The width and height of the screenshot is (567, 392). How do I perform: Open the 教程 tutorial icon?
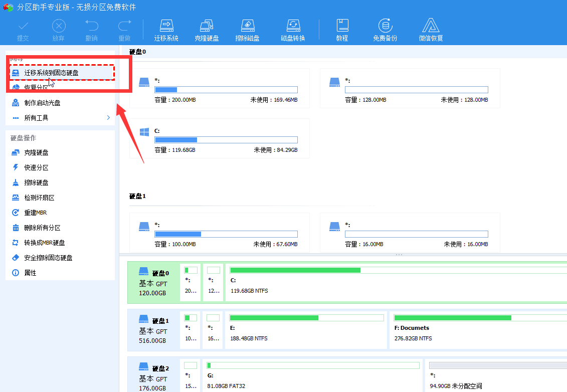pyautogui.click(x=342, y=31)
